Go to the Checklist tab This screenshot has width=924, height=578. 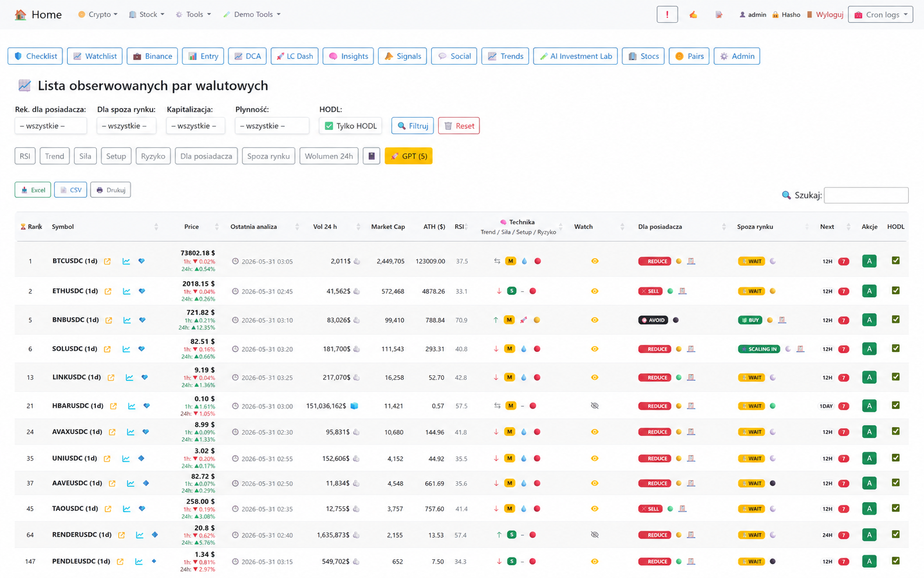tap(35, 56)
